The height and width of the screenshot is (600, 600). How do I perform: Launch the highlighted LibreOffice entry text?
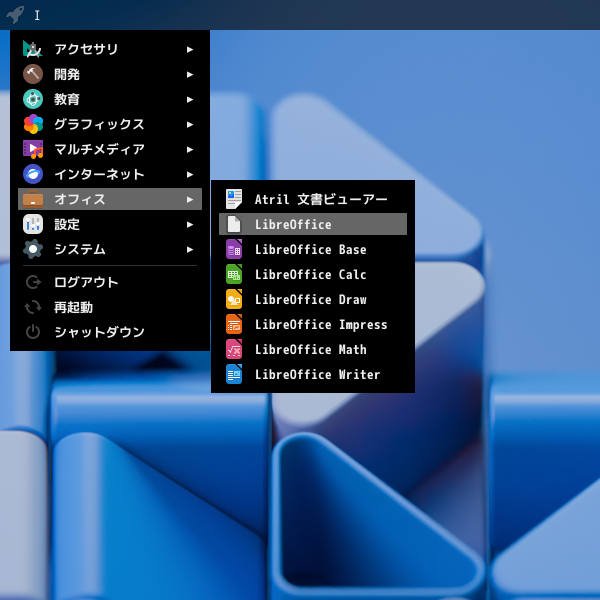(293, 224)
